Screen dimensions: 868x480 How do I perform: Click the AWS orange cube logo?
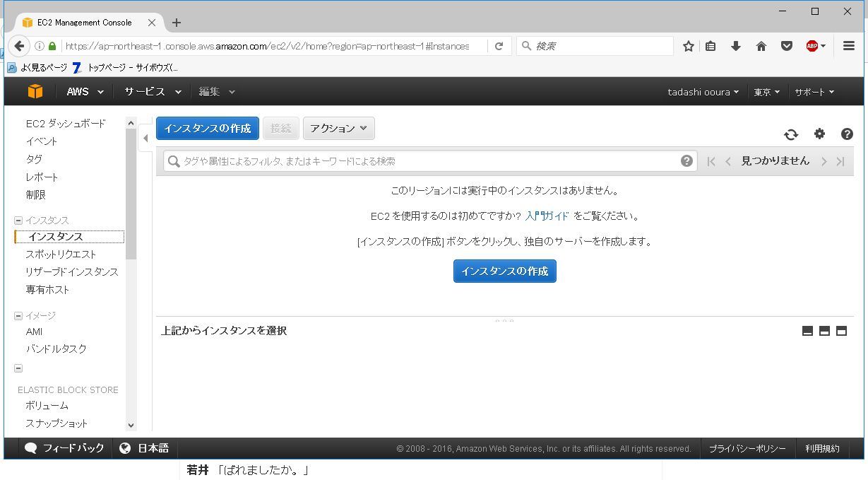tap(35, 91)
